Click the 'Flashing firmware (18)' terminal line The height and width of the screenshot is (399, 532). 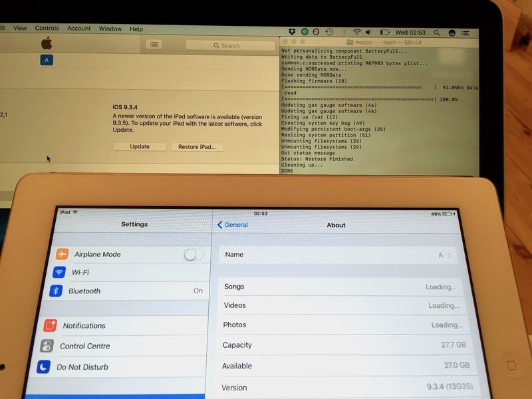314,81
